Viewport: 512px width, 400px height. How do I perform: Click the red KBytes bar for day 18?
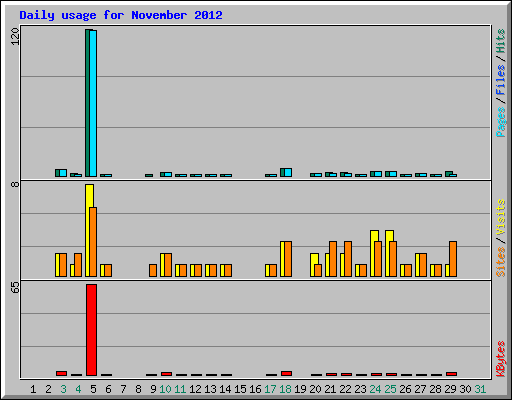tap(286, 373)
